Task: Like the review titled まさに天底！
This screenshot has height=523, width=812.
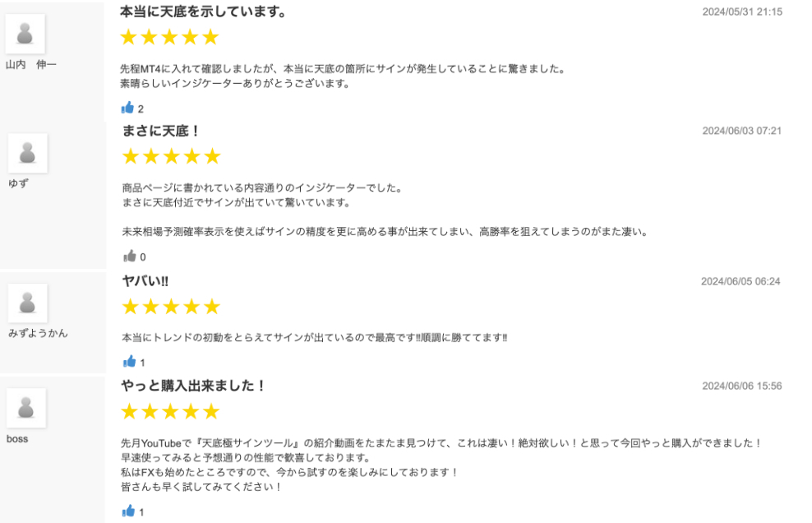Action: coord(129,257)
